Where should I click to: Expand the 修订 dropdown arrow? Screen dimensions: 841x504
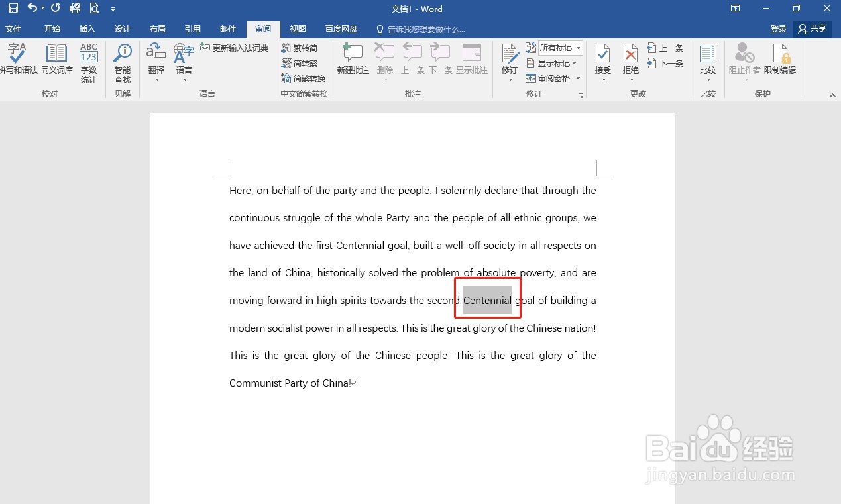tap(510, 80)
